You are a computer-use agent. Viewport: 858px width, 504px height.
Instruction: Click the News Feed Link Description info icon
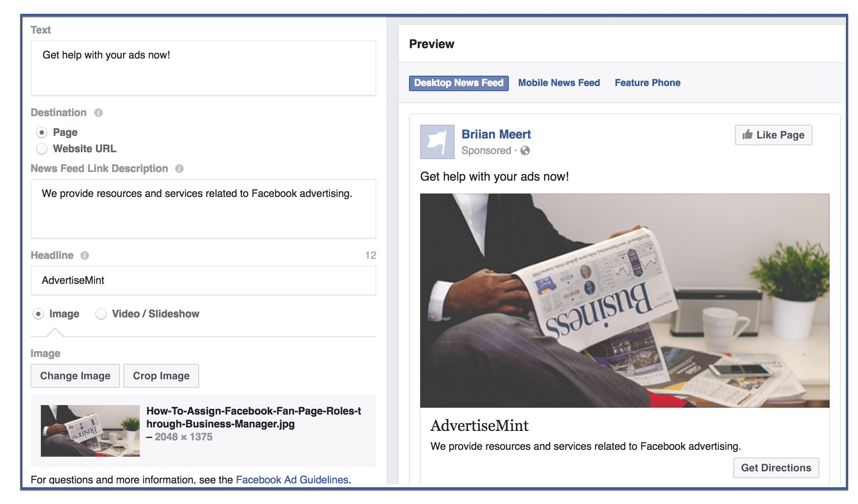(x=179, y=169)
